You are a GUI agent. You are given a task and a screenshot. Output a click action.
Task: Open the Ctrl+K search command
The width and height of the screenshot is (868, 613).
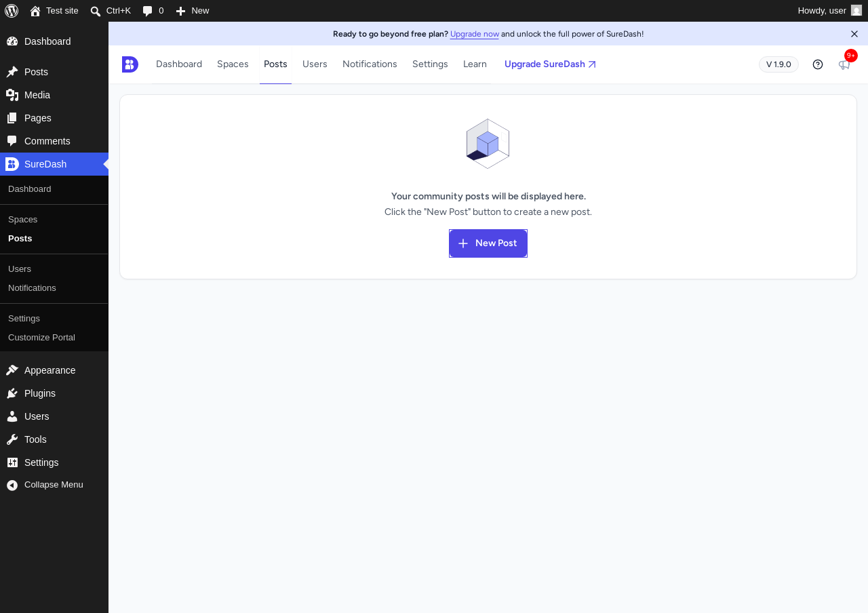point(111,11)
